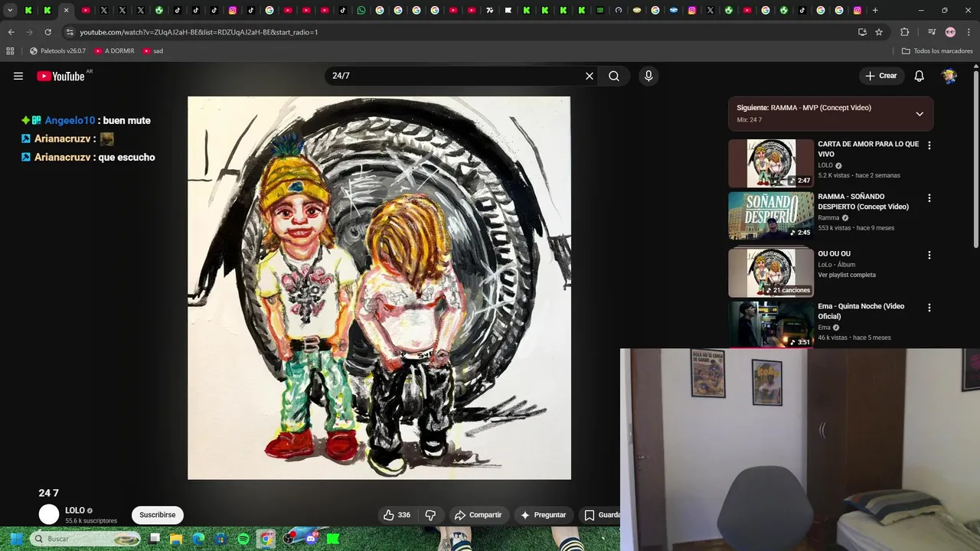
Task: Play RAMMA SOÑANDO DESPIERTO thumbnail
Action: pos(771,216)
